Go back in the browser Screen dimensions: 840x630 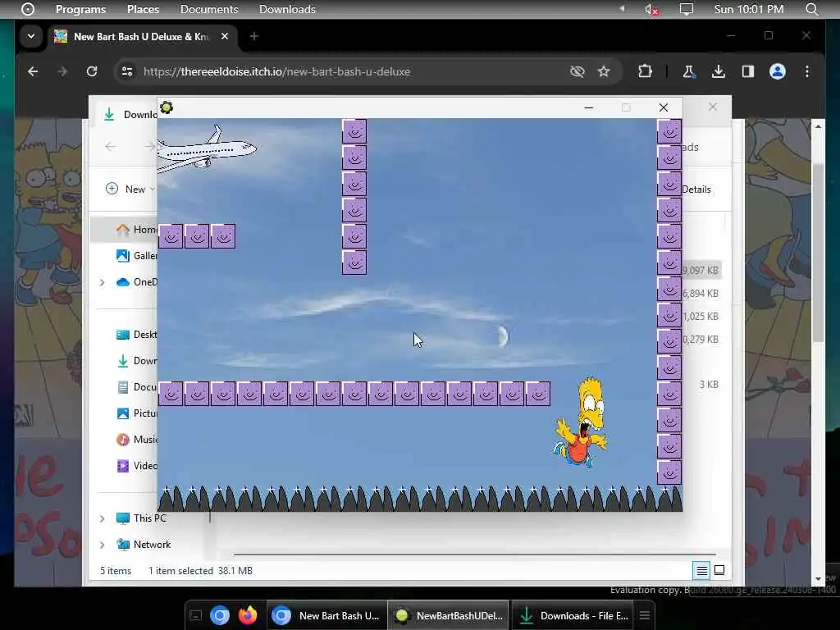tap(33, 71)
